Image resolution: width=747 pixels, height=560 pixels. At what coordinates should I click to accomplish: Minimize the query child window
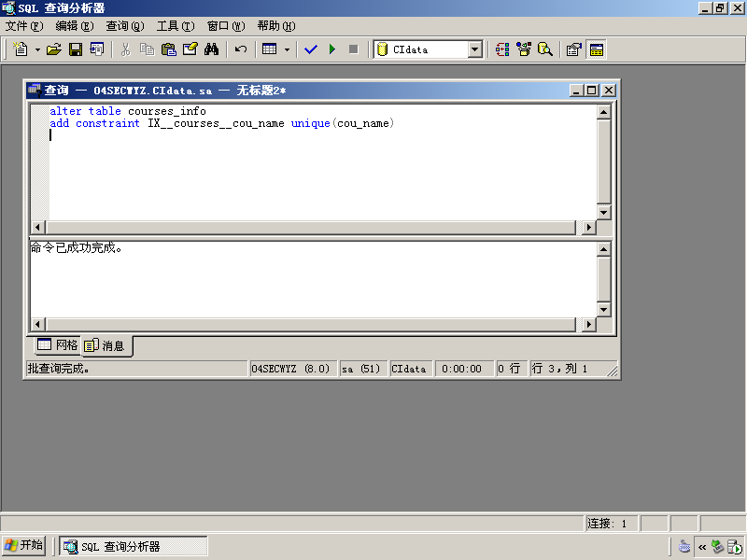(576, 90)
